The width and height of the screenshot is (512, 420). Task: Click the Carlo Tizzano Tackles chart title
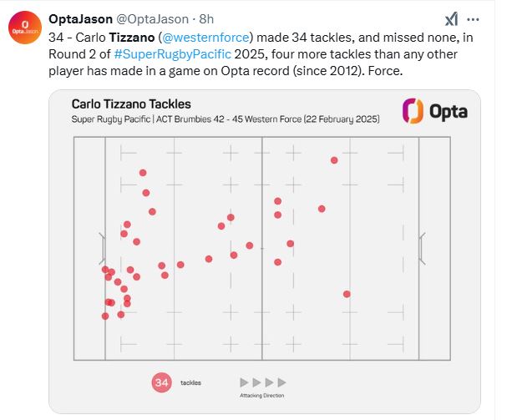pyautogui.click(x=131, y=104)
